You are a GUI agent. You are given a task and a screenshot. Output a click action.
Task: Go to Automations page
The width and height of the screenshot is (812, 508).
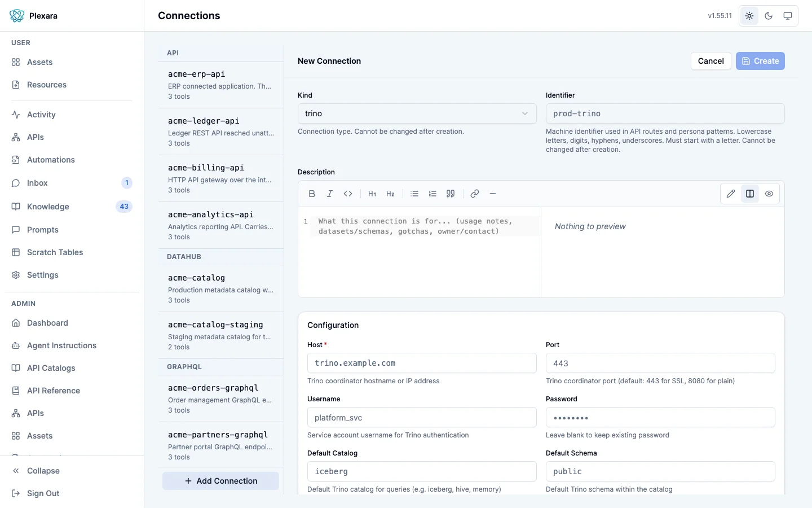(x=72, y=160)
